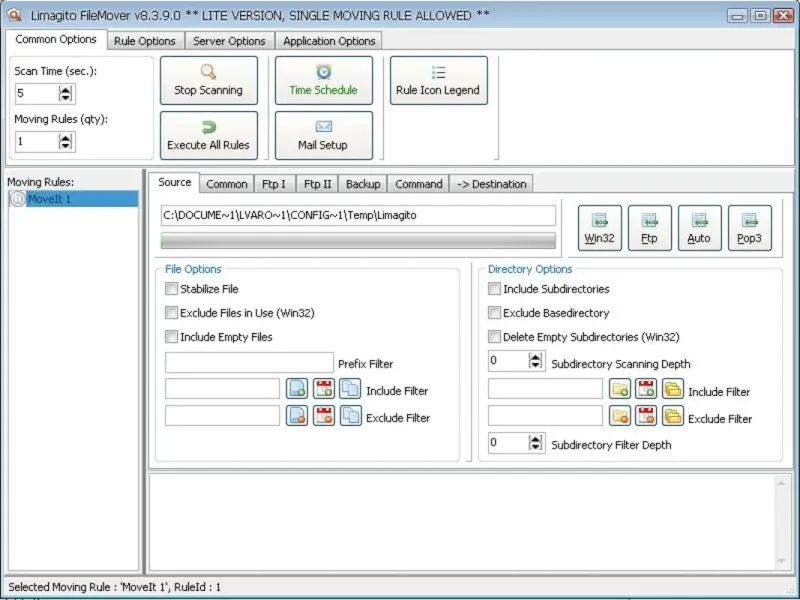
Task: Click directory Exclude Filter multi-folder icon
Action: pos(673,416)
